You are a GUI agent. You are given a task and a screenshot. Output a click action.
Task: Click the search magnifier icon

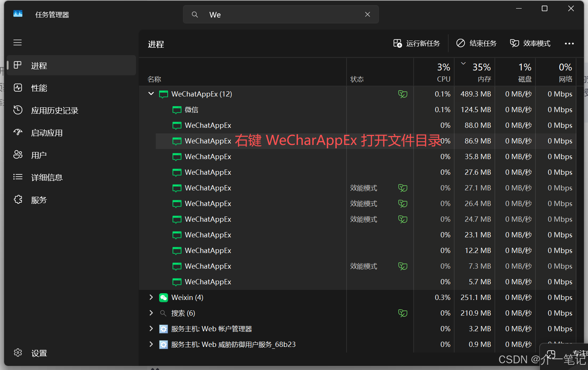[195, 15]
